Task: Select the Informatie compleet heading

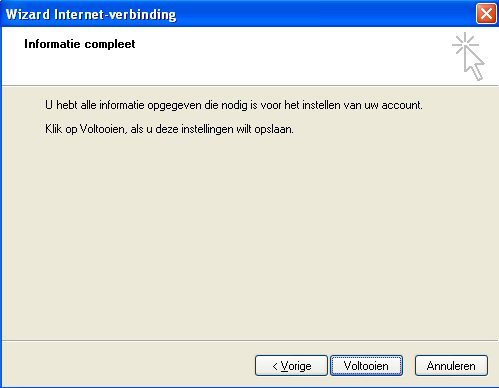Action: click(80, 44)
